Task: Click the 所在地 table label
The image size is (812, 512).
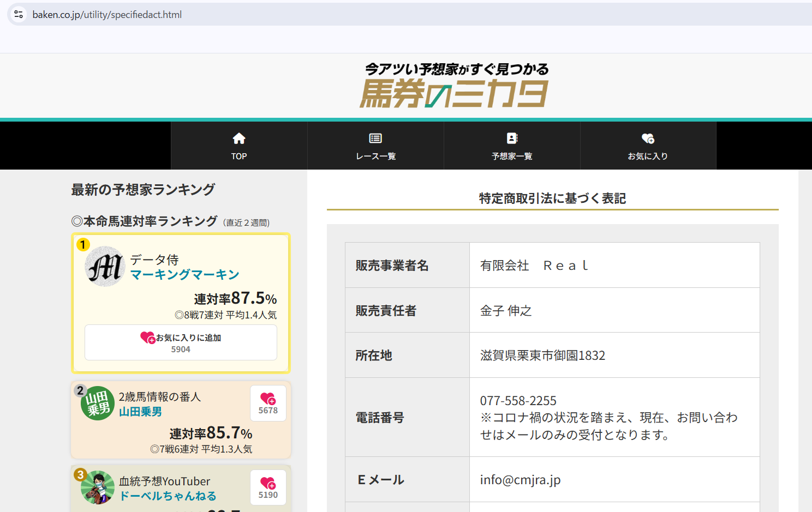Action: point(374,356)
